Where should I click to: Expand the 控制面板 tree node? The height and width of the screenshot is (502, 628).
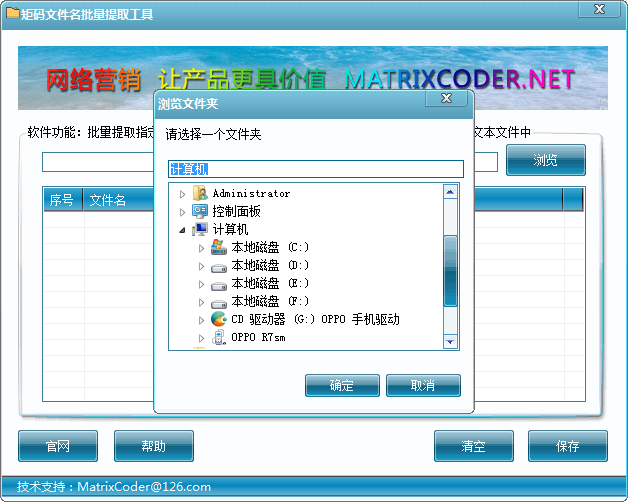pyautogui.click(x=182, y=211)
